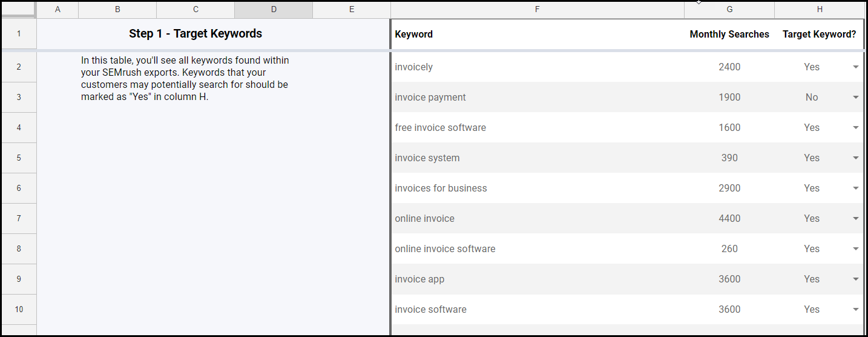This screenshot has height=337, width=868.
Task: Select the 'free invoice software' cell
Action: [x=538, y=127]
